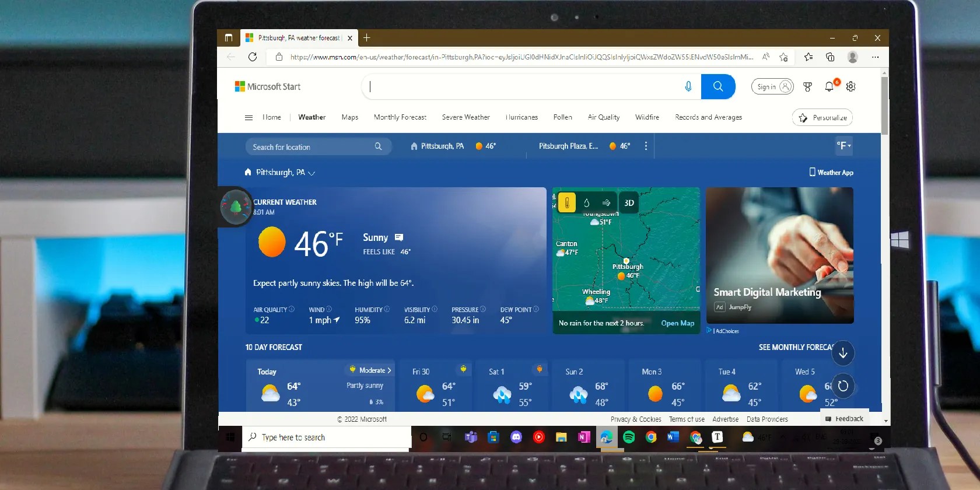980x490 pixels.
Task: Click the Windows taskbar search box
Action: pyautogui.click(x=327, y=437)
